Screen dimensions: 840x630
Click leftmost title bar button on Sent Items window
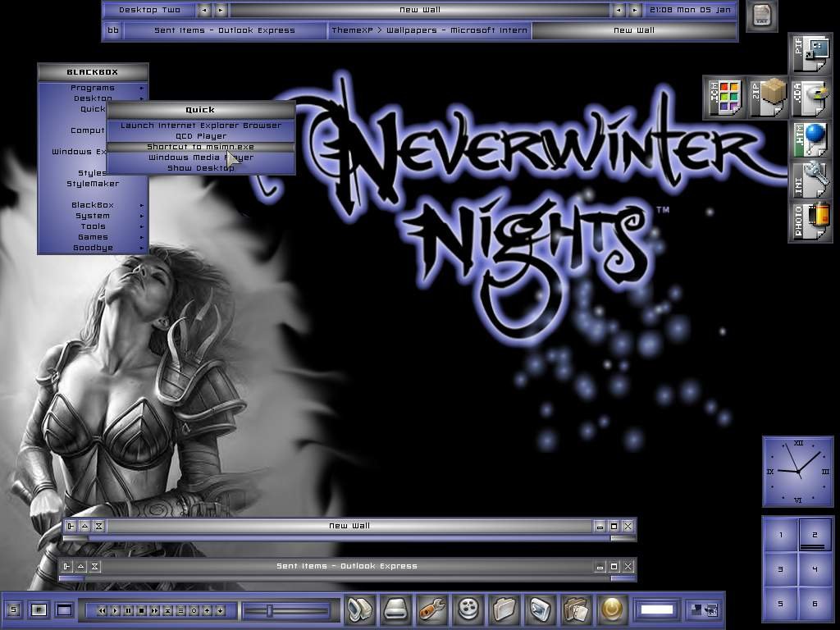pos(66,566)
